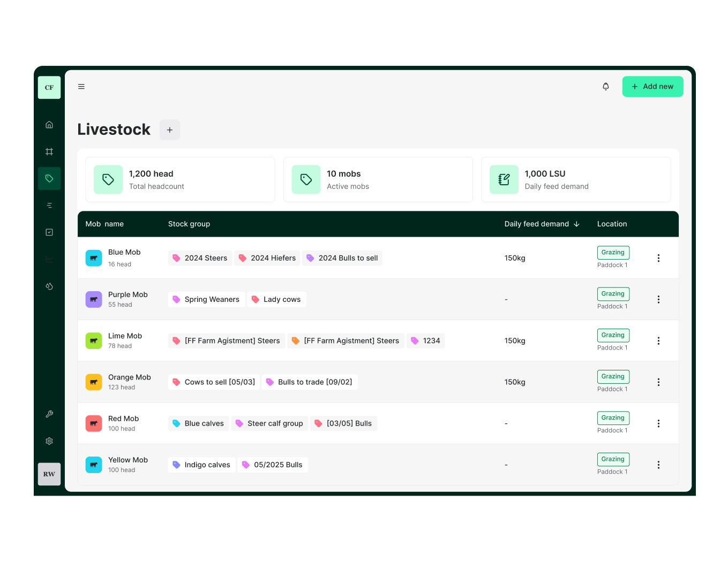Open the chart analytics icon in sidebar
This screenshot has height=562, width=728.
[49, 259]
